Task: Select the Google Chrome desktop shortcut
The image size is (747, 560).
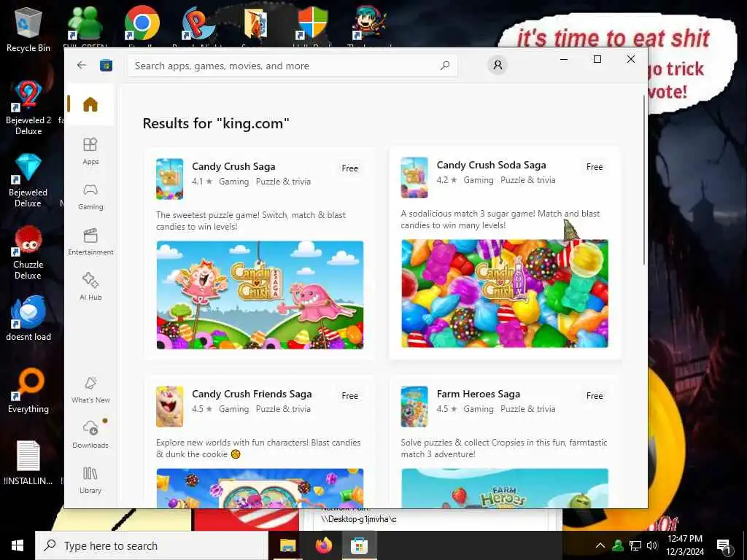Action: 142,23
